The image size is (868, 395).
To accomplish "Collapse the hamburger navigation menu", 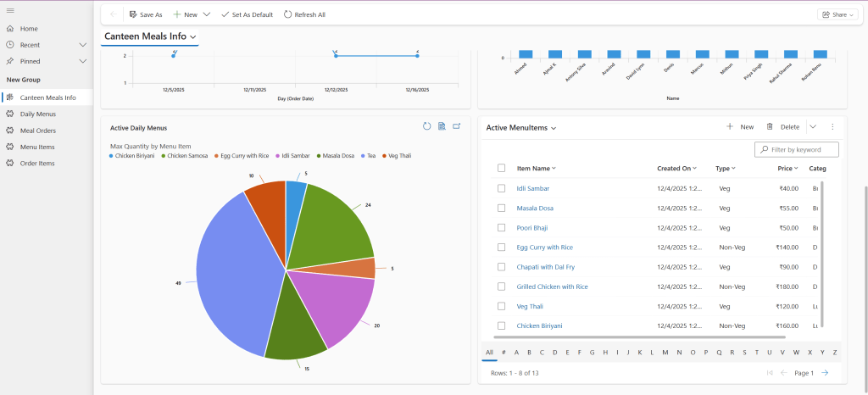I will click(x=10, y=9).
